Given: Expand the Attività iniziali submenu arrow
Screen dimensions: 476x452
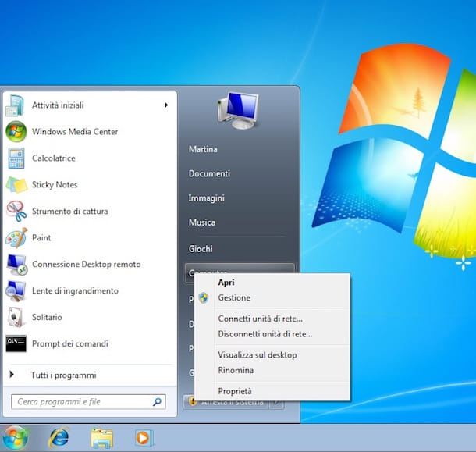Looking at the screenshot, I should point(166,105).
